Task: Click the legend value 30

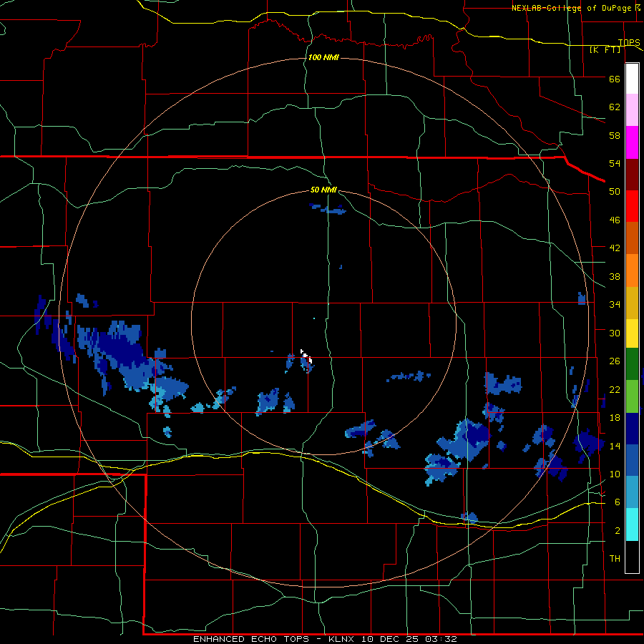Action: click(x=615, y=333)
